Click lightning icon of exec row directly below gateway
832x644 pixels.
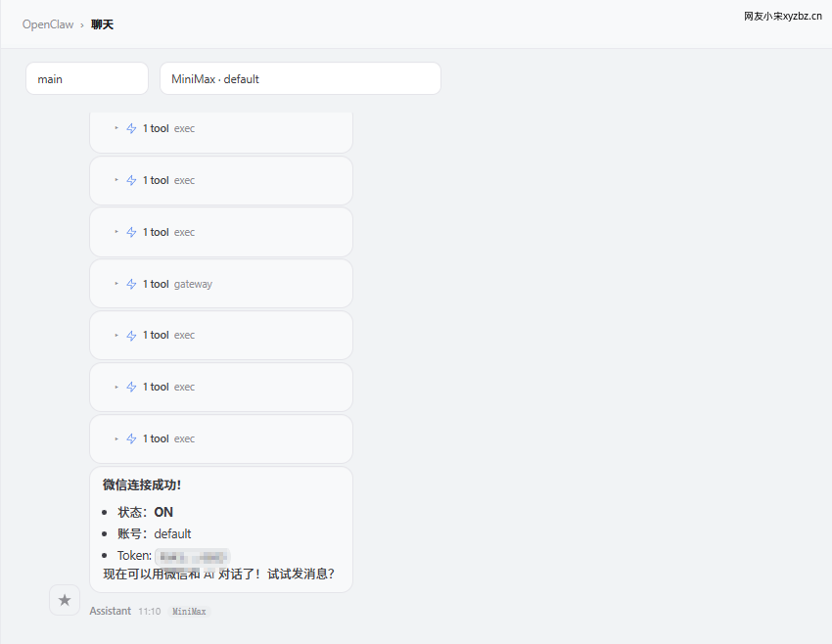coord(131,335)
